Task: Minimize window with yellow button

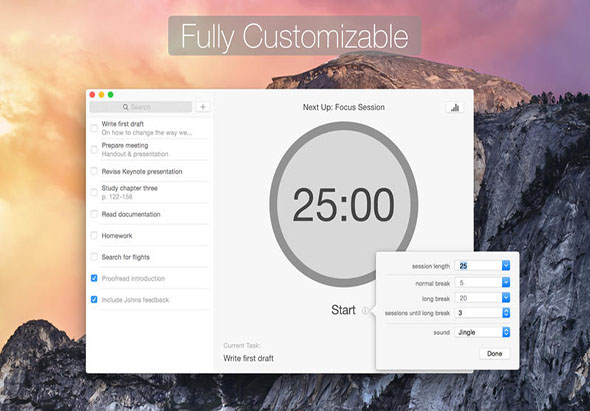Action: (x=101, y=94)
